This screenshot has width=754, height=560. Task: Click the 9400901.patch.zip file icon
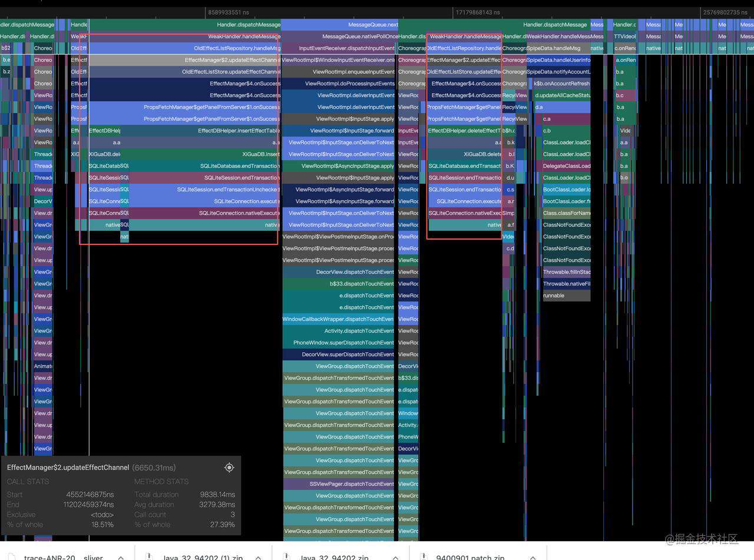[x=422, y=557]
